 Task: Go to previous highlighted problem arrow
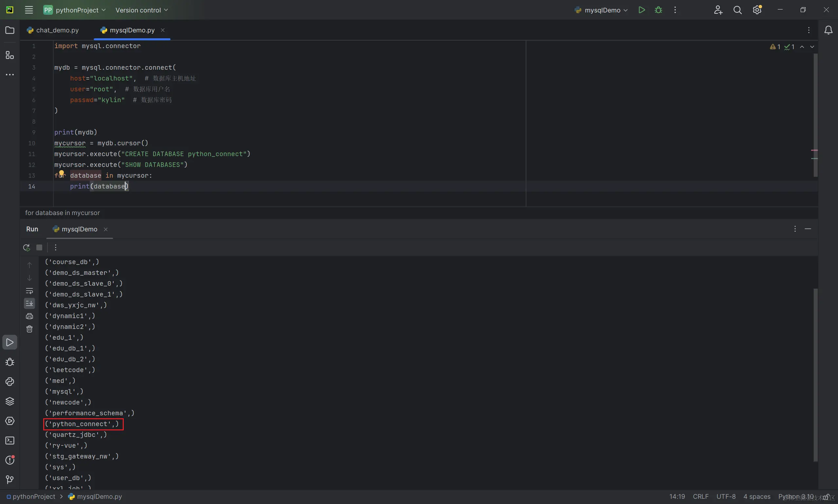coord(802,47)
